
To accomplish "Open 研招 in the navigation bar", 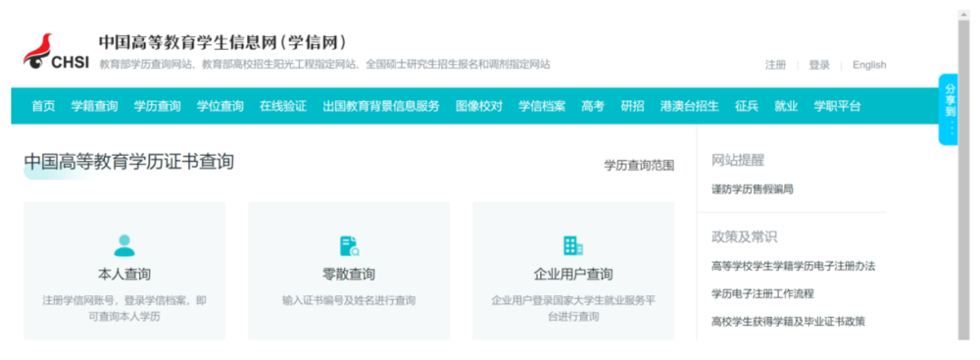I will (632, 106).
